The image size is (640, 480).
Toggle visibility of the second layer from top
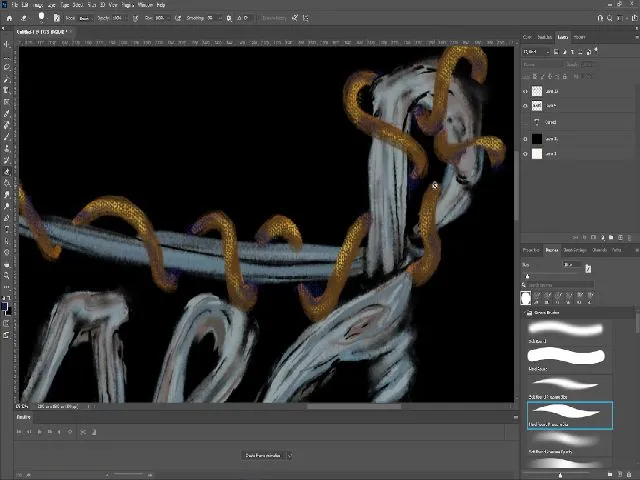(525, 106)
